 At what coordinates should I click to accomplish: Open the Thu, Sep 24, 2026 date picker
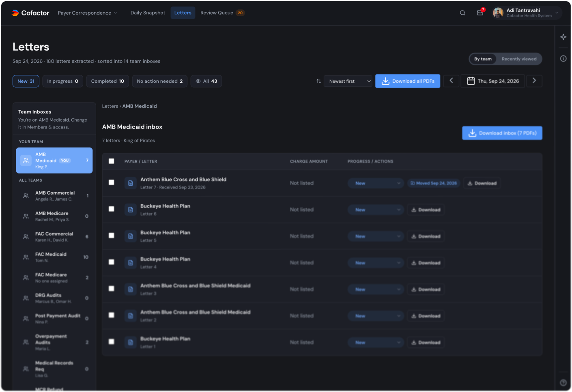coord(493,81)
